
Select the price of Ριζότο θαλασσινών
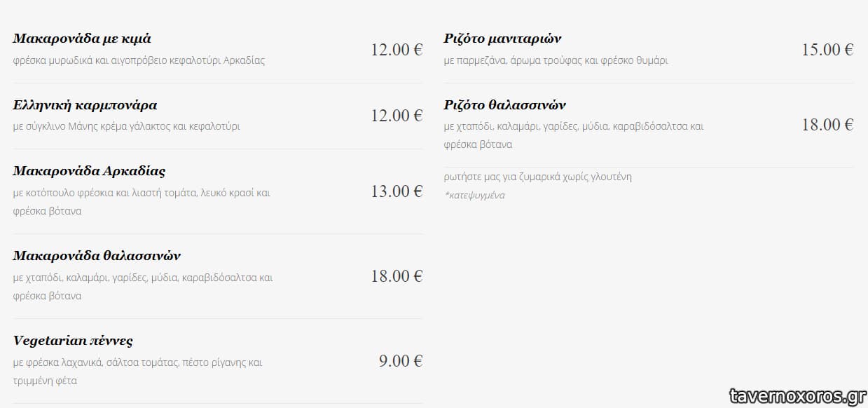tap(827, 125)
